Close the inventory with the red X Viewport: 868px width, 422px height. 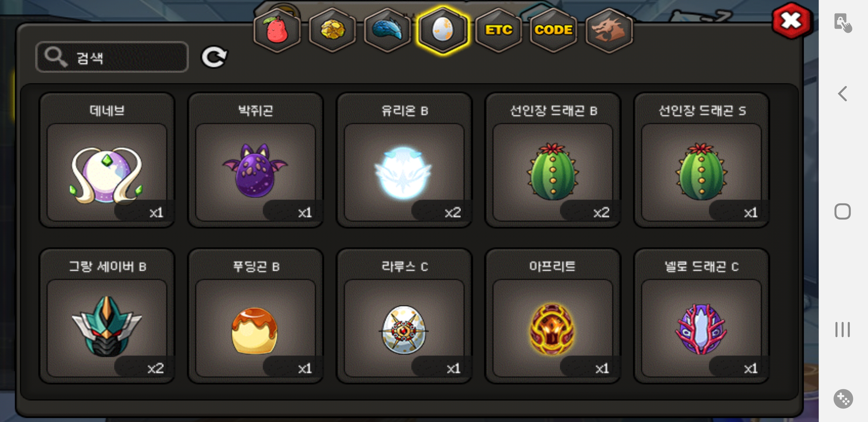(791, 21)
